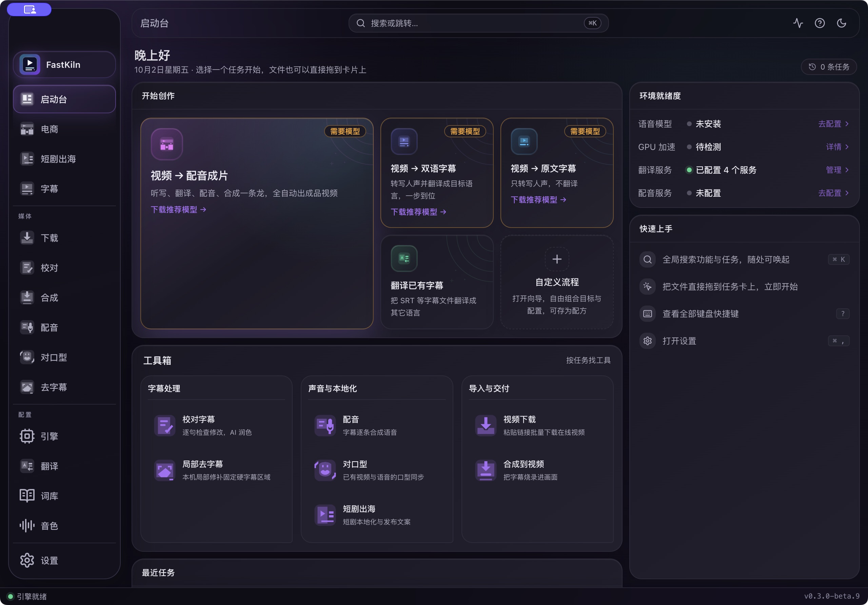Open the 下载 media sidebar item
868x605 pixels.
pyautogui.click(x=64, y=238)
